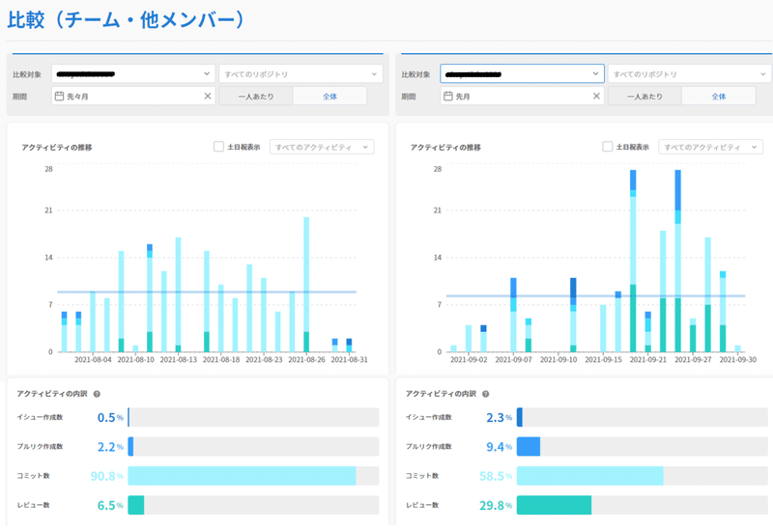773x532 pixels.
Task: Clear the left period 先々月 with X
Action: click(x=208, y=96)
